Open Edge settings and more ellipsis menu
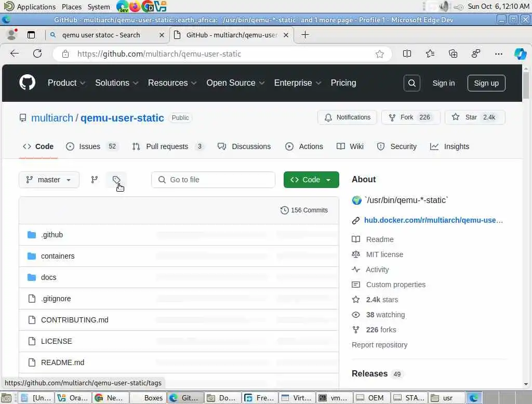This screenshot has width=532, height=404. tap(498, 53)
